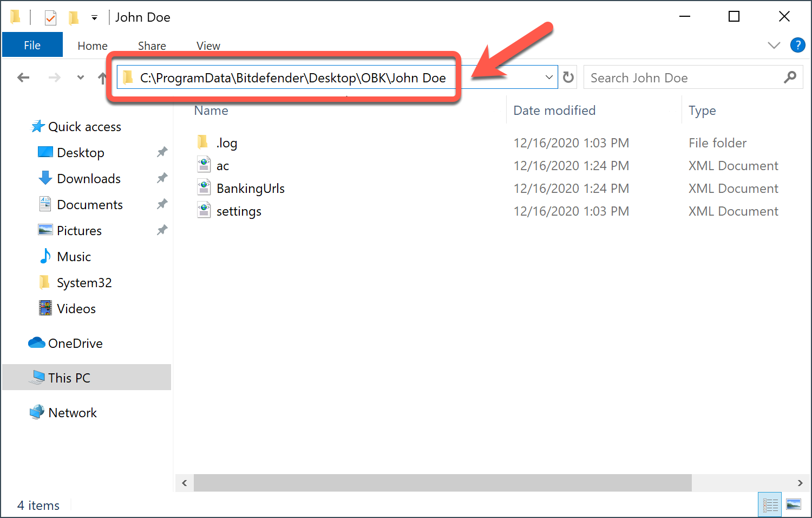Open Help via the question mark icon
812x518 pixels.
click(x=797, y=45)
